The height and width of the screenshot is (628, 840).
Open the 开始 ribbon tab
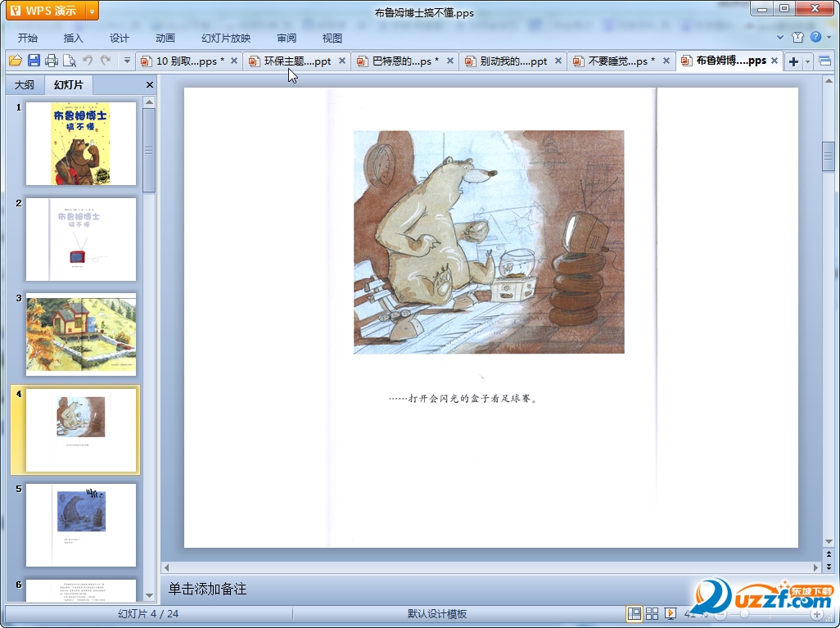click(27, 38)
